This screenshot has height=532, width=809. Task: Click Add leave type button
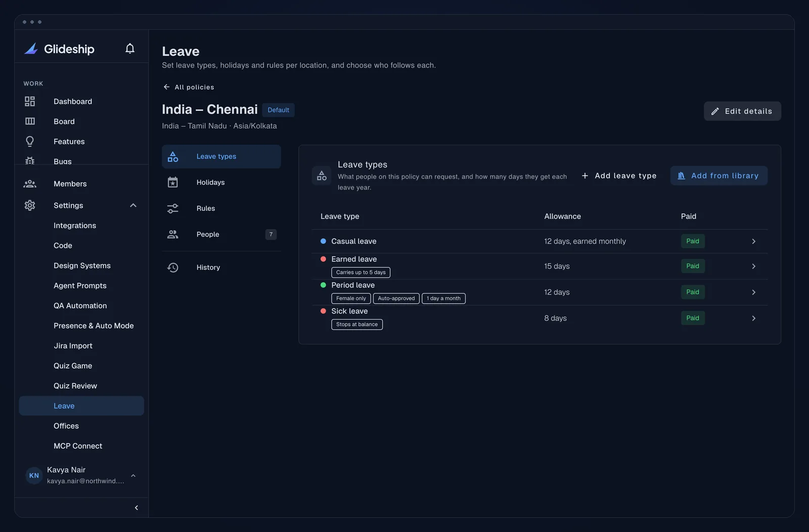(x=619, y=175)
